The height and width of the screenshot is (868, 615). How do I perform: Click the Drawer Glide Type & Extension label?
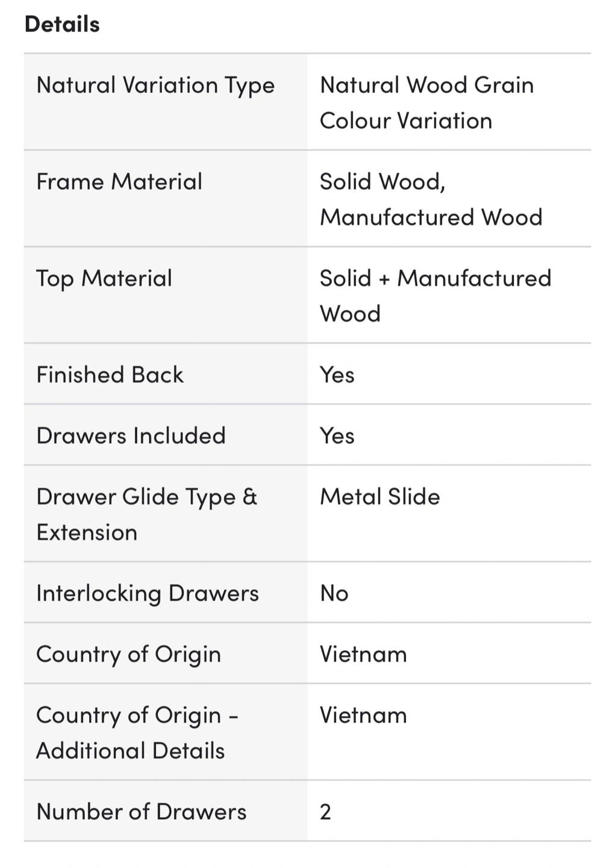[146, 514]
